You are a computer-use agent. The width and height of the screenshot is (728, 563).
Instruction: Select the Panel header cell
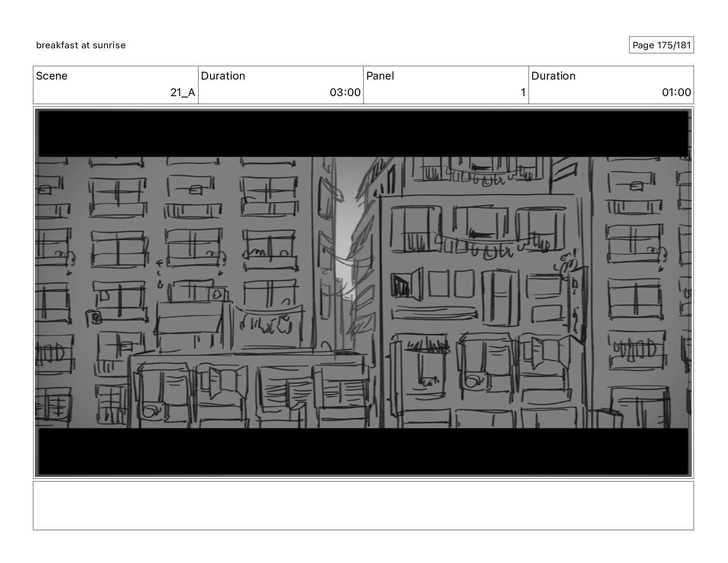pos(446,85)
